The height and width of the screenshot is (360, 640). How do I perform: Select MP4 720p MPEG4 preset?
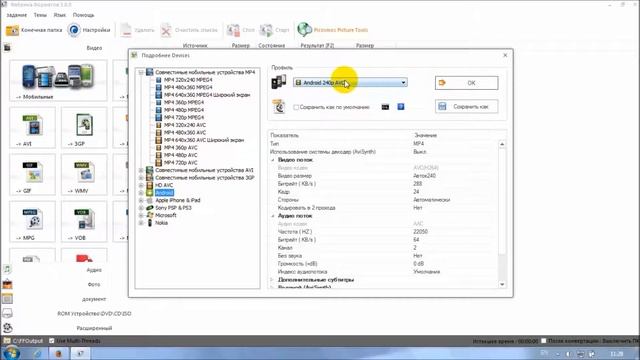click(184, 117)
